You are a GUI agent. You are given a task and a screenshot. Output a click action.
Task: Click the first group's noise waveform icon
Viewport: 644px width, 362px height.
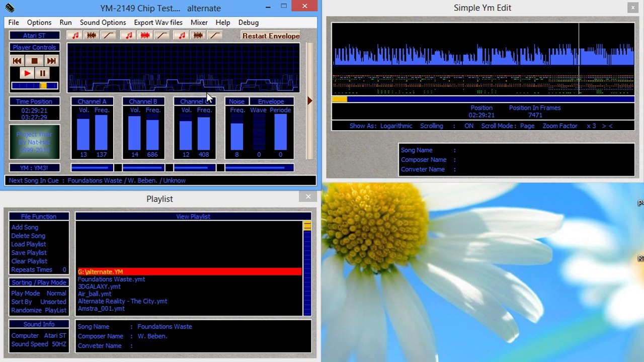click(x=92, y=36)
